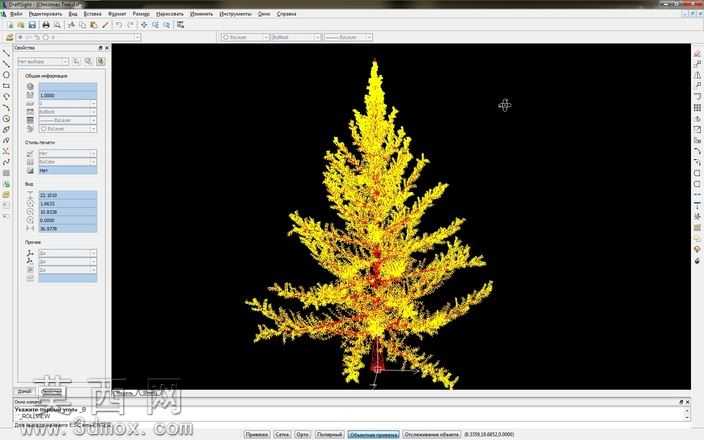Open the Вставка menu
Viewport: 704px width, 440px height.
click(92, 14)
